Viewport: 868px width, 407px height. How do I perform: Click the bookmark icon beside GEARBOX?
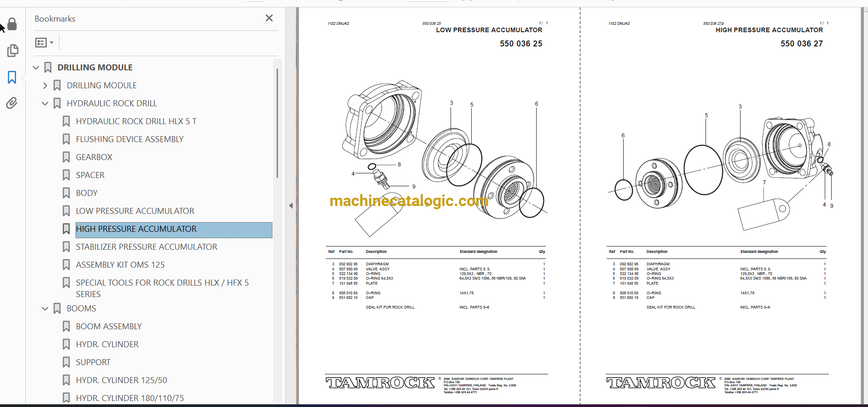66,157
